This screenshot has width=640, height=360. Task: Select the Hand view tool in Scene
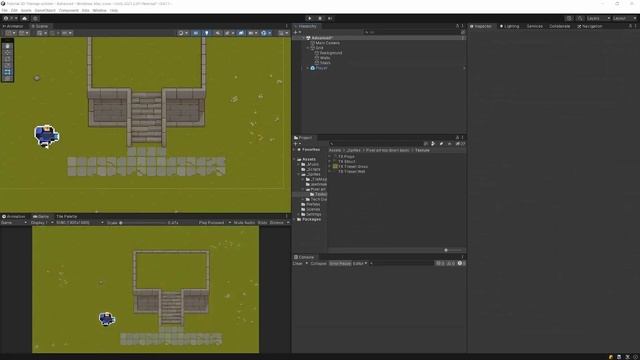(8, 46)
